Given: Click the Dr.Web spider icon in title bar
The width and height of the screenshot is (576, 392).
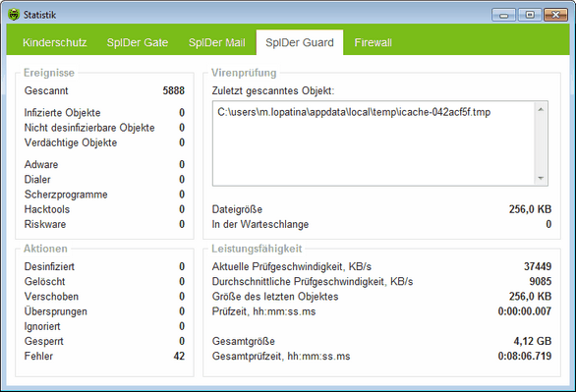Looking at the screenshot, I should [x=14, y=15].
